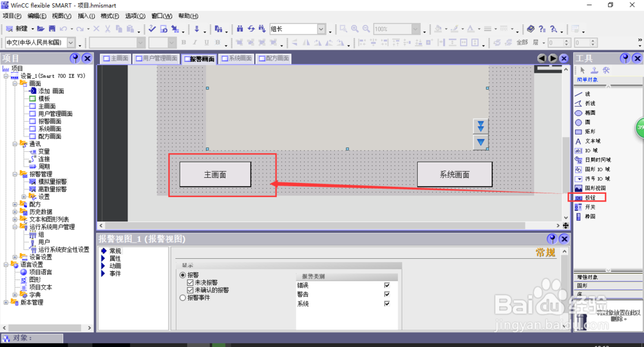Open the help book icon
This screenshot has width=644, height=347.
point(531,29)
